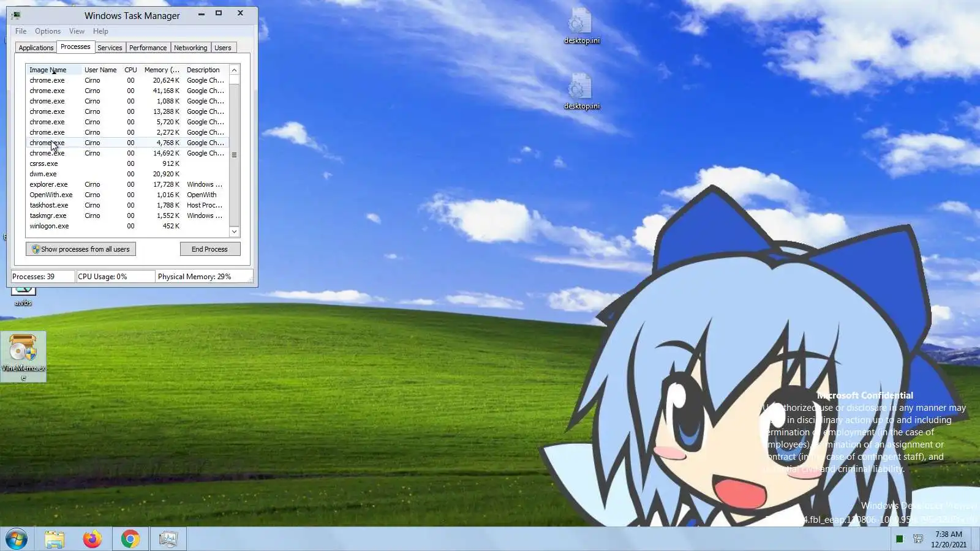Select the OpenWith.exe process

pos(127,195)
